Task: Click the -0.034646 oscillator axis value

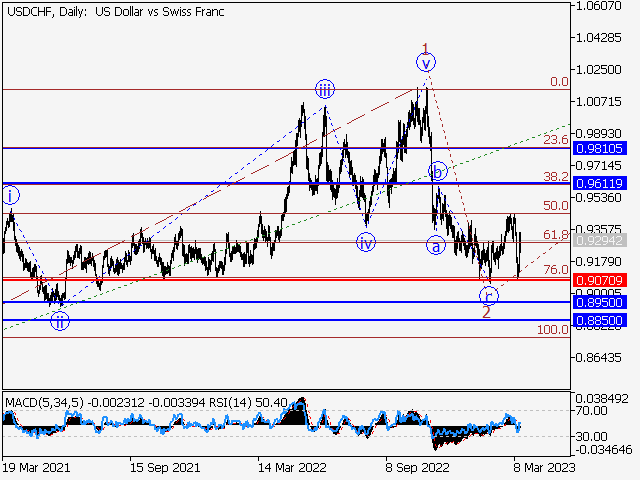Action: tap(604, 450)
